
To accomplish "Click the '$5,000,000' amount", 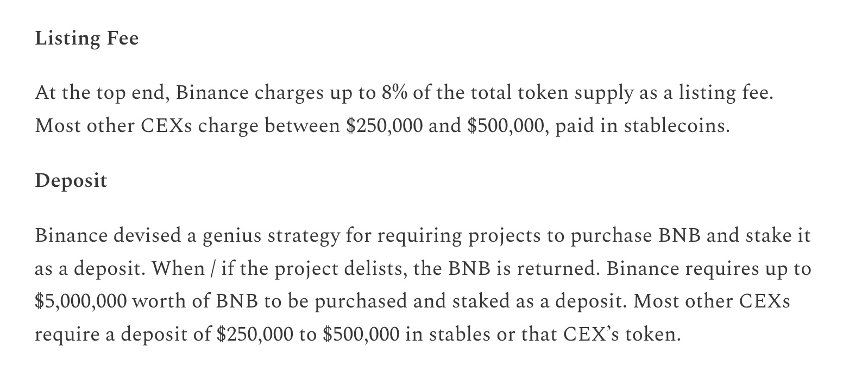I will coord(81,301).
